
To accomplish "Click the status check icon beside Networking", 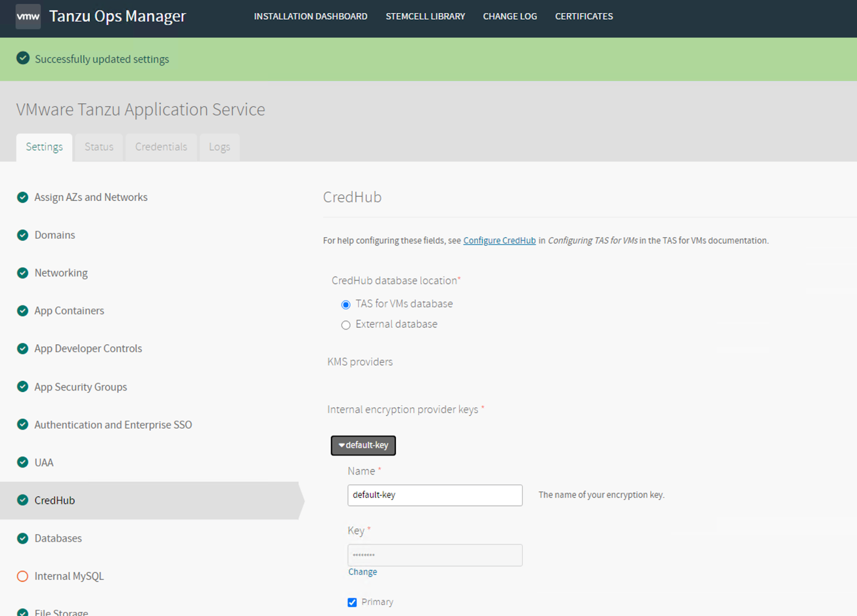I will (22, 273).
